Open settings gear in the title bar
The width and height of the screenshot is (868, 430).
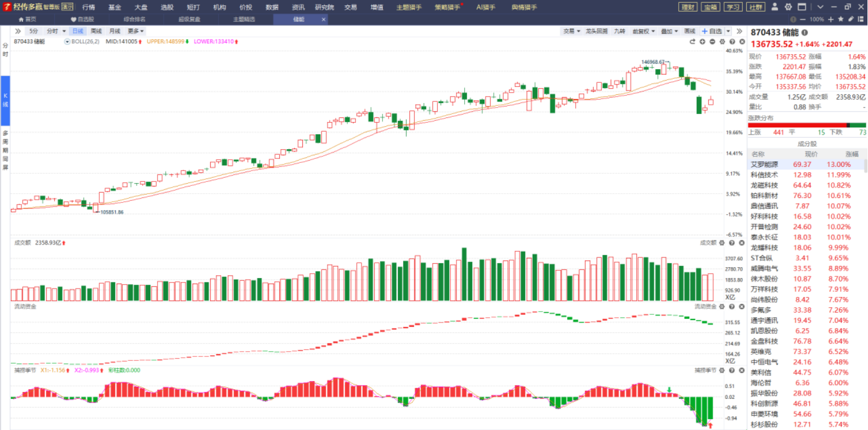tap(788, 7)
